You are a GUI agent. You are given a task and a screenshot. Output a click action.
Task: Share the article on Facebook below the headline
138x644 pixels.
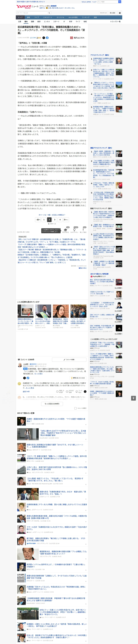[x=47, y=38]
